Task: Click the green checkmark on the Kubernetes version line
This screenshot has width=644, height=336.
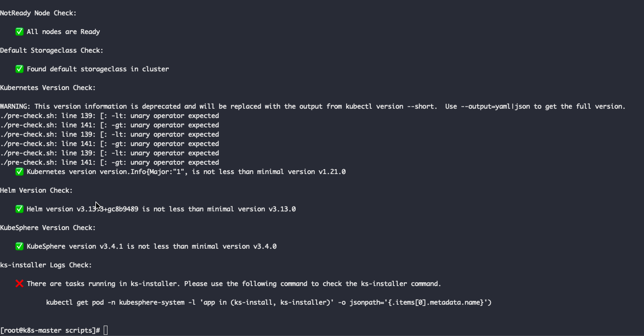Action: [x=19, y=172]
